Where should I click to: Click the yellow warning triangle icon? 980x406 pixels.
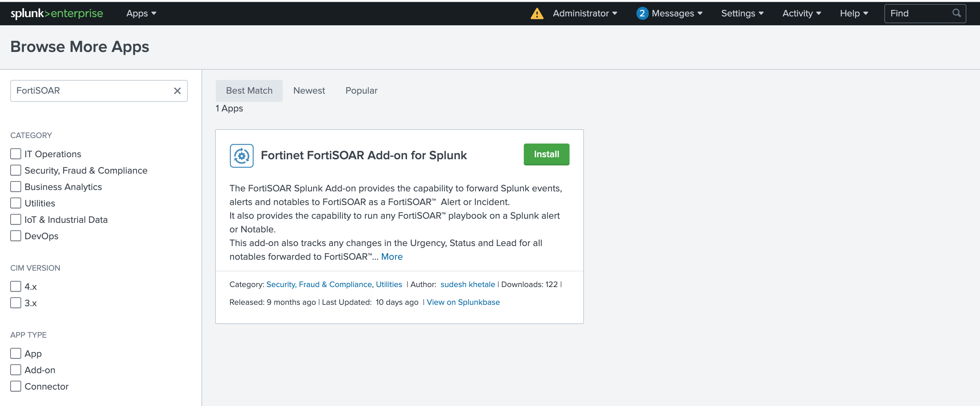click(x=537, y=14)
